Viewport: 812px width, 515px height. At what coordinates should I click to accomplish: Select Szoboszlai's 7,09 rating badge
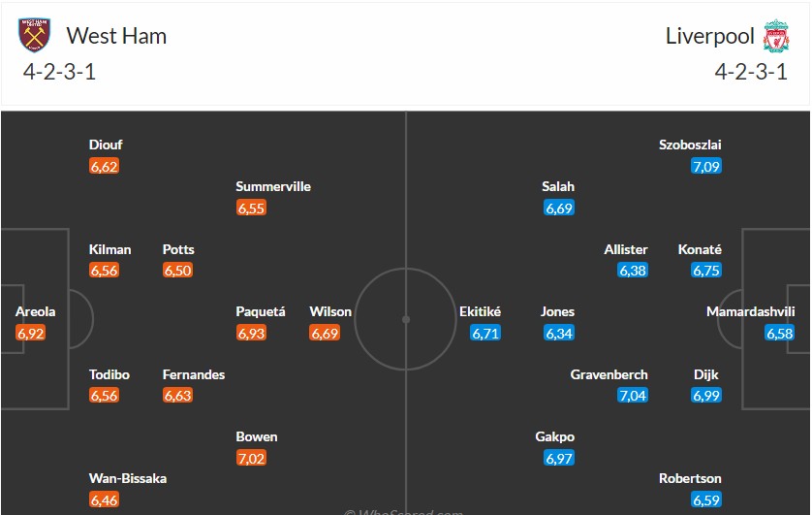(706, 166)
